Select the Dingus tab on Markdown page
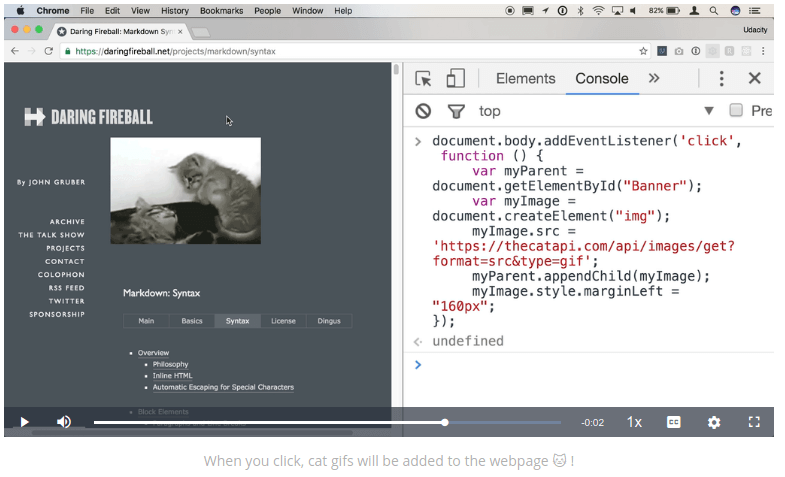This screenshot has height=477, width=785. pos(329,321)
